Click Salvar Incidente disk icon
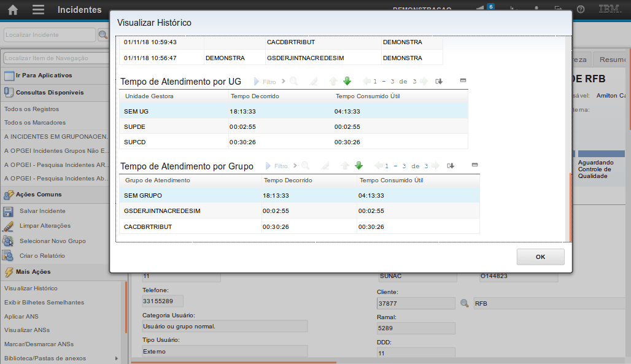The width and height of the screenshot is (631, 364). 8,211
